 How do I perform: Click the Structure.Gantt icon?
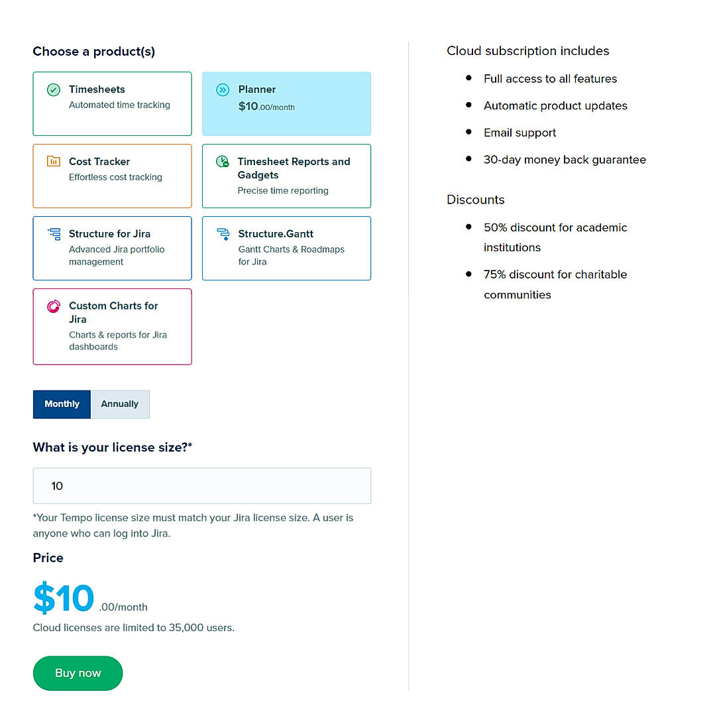(x=223, y=234)
